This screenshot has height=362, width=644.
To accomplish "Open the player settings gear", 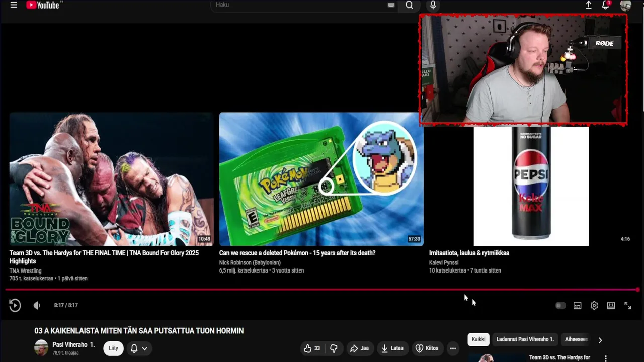I will click(x=594, y=306).
